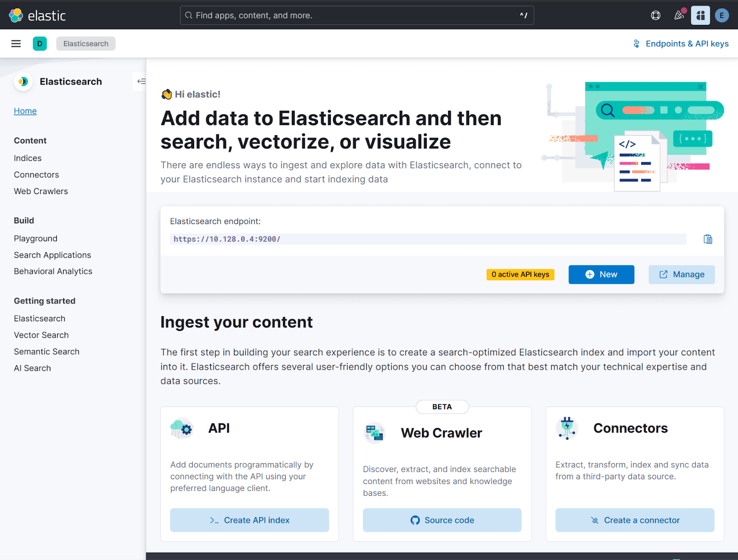The image size is (738, 560).
Task: Open Web Crawlers from sidebar
Action: tap(41, 191)
